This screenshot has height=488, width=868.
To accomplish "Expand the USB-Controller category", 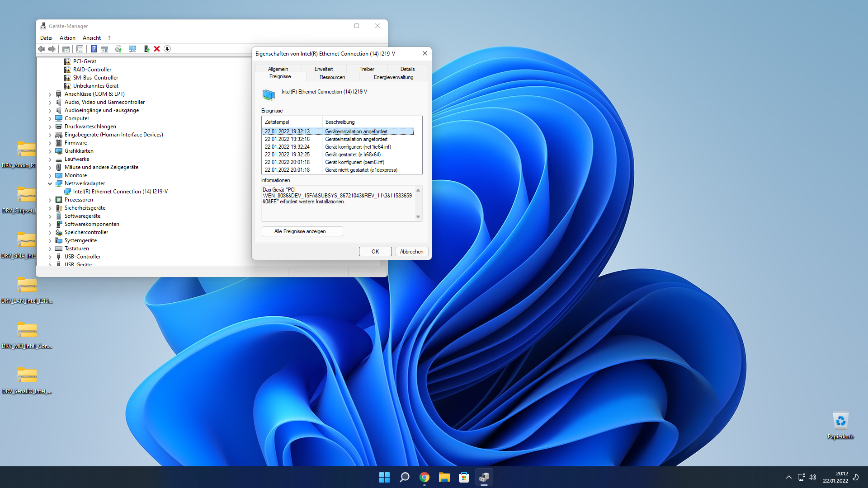I will pyautogui.click(x=50, y=257).
